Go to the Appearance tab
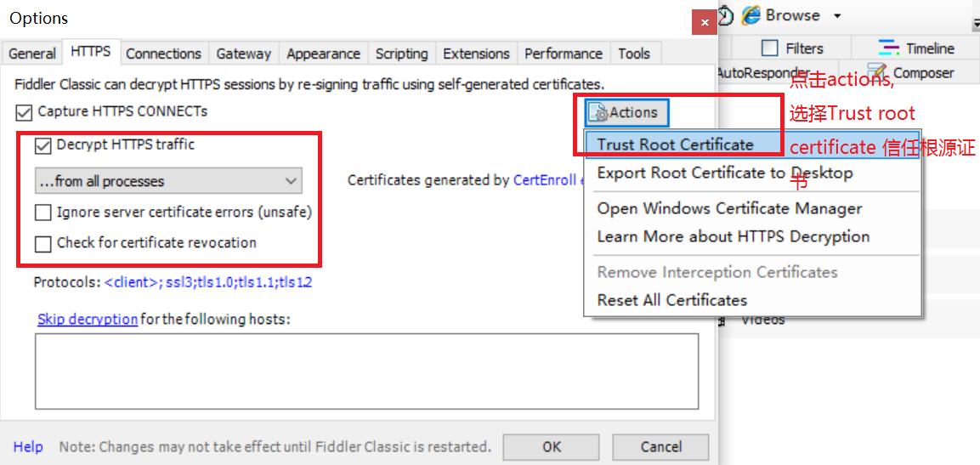The height and width of the screenshot is (465, 980). [x=323, y=54]
